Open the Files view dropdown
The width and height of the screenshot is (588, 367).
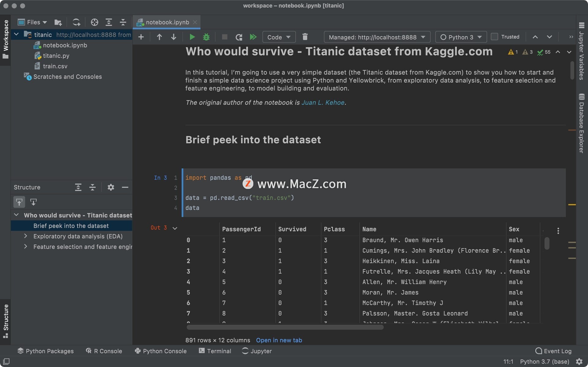pos(33,22)
